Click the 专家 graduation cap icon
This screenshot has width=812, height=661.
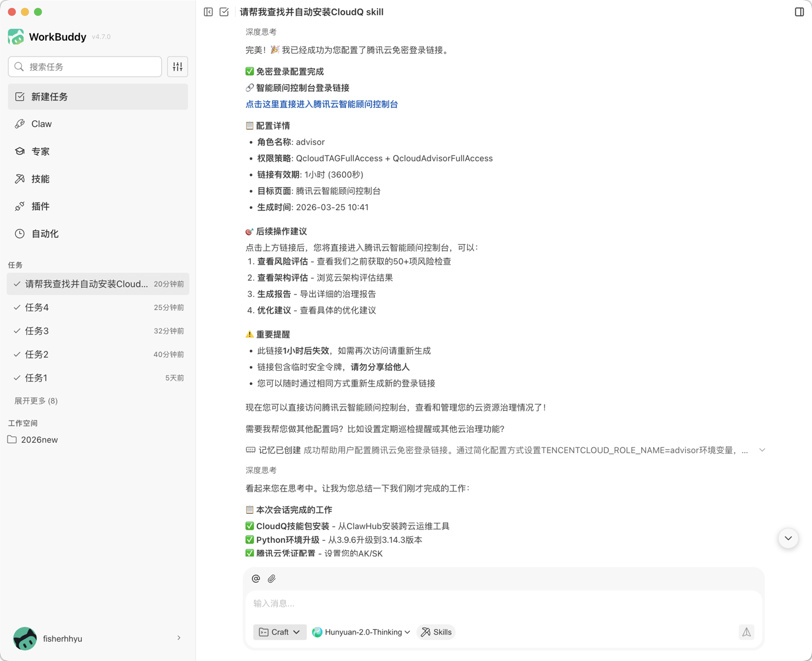coord(20,151)
